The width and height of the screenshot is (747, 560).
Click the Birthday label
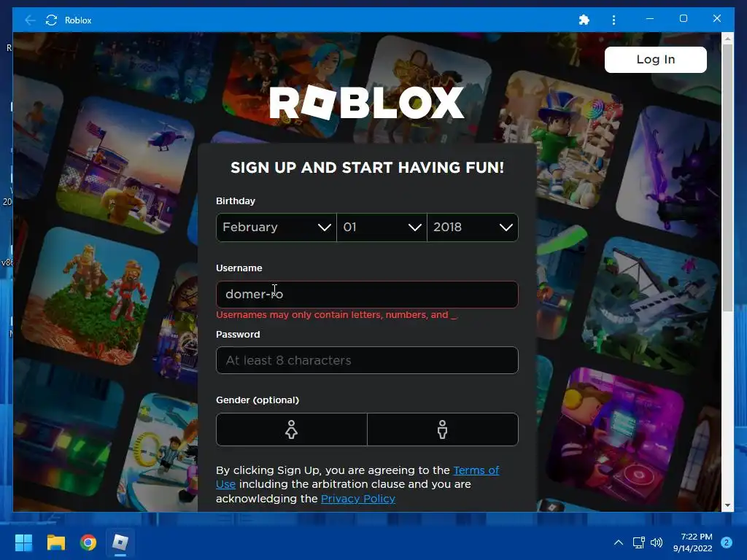236,201
